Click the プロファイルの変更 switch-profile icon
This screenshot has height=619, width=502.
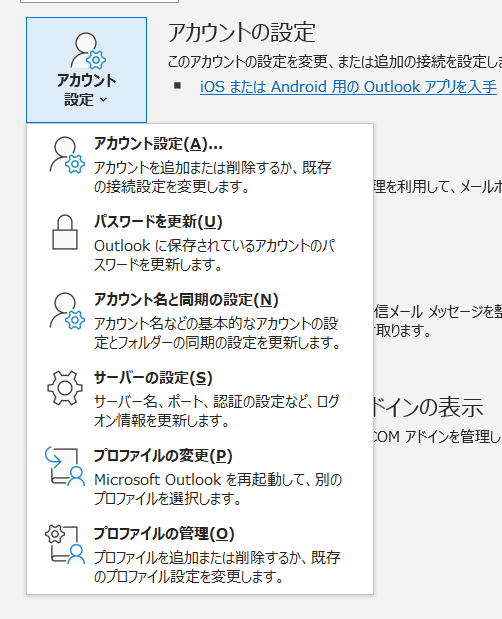tap(65, 466)
